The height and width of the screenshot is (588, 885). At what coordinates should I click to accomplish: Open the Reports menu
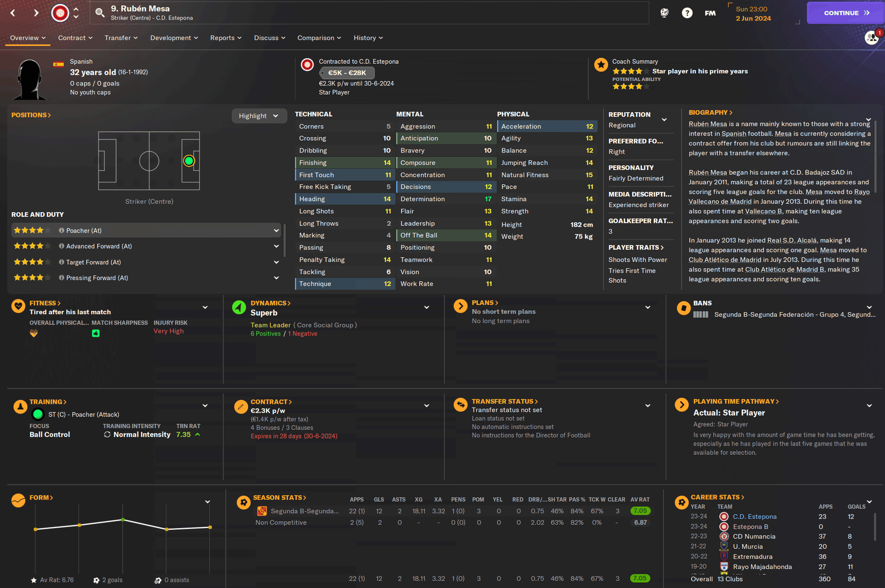click(x=226, y=38)
